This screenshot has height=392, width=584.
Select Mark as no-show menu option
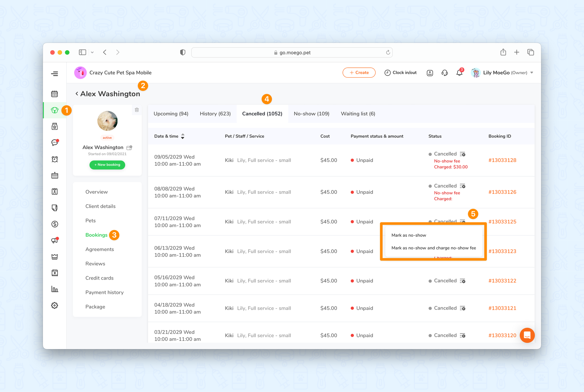[x=409, y=235]
